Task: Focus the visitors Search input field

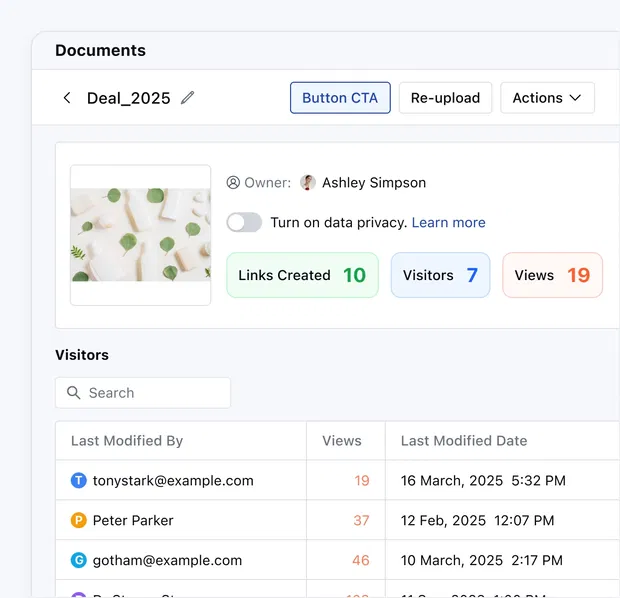Action: coord(143,393)
